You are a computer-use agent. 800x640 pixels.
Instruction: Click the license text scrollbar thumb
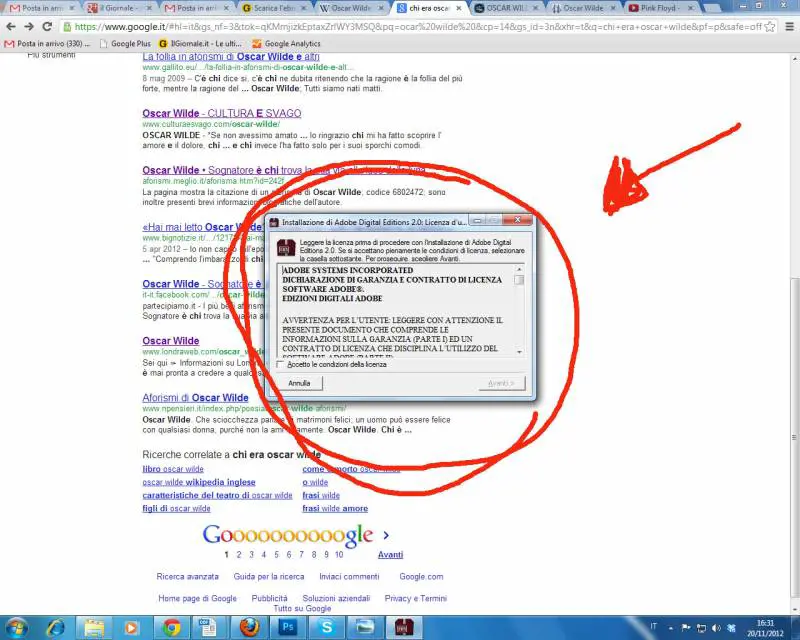(519, 280)
